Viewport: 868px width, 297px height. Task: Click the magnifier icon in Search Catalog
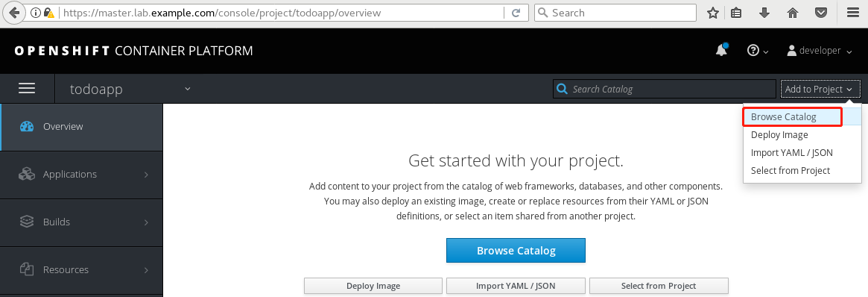click(562, 89)
